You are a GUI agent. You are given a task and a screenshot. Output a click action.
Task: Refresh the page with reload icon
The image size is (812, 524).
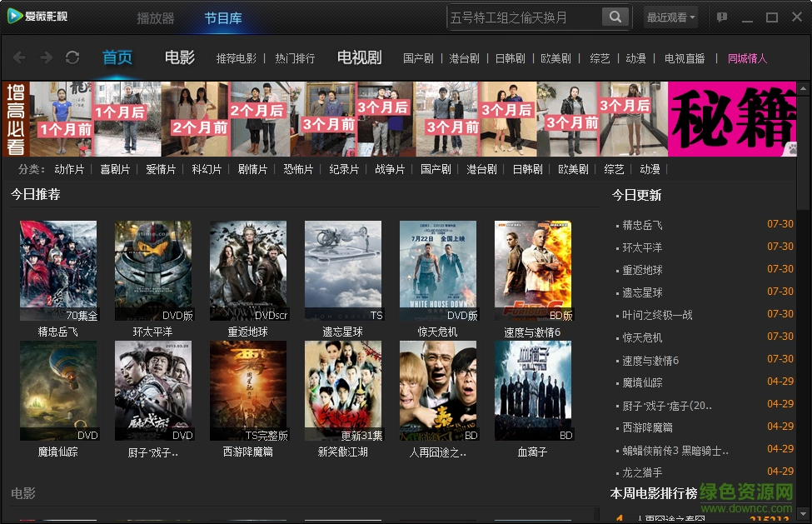(x=72, y=57)
